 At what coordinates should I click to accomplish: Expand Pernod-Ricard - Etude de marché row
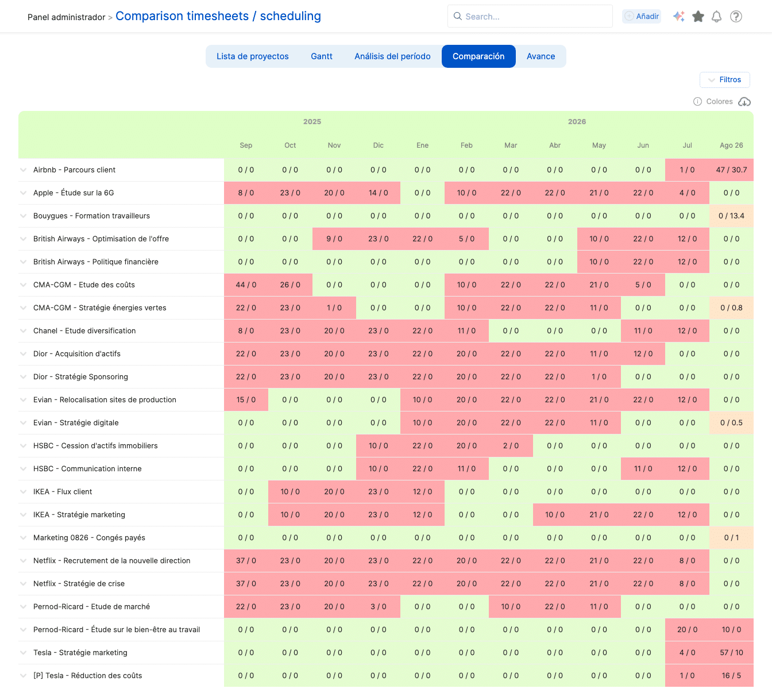click(x=24, y=607)
